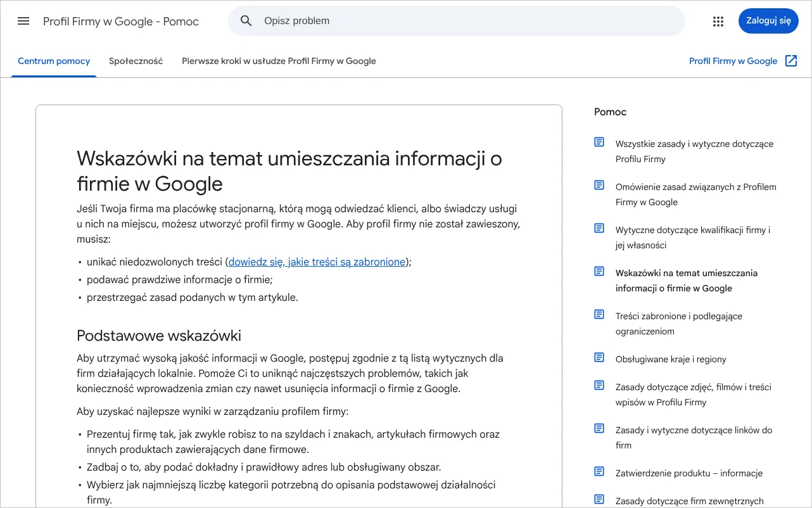Viewport: 812px width, 508px height.
Task: Open Omówienie zasad związanych z Profilem Firmy
Action: pos(695,194)
